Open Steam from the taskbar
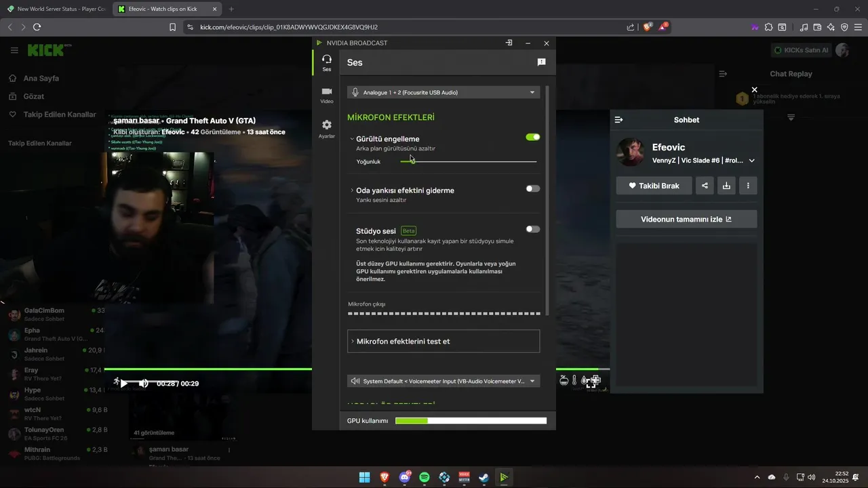 (484, 477)
